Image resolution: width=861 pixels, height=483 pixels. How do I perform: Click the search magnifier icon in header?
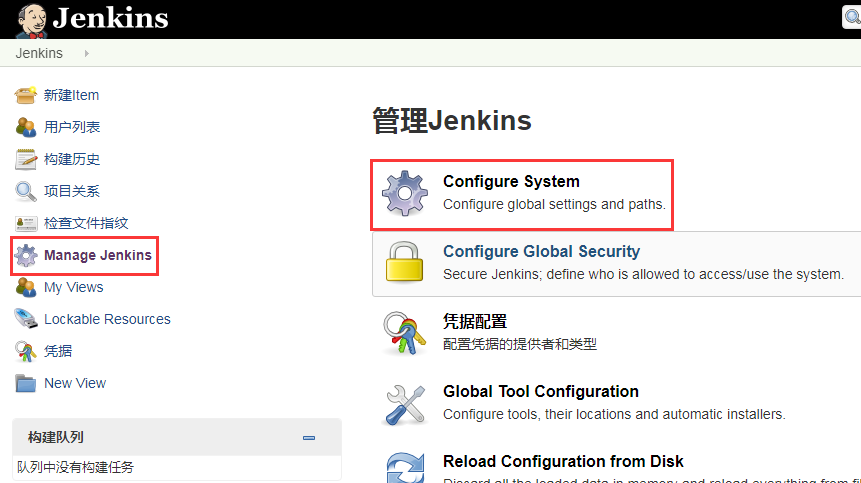coord(852,17)
